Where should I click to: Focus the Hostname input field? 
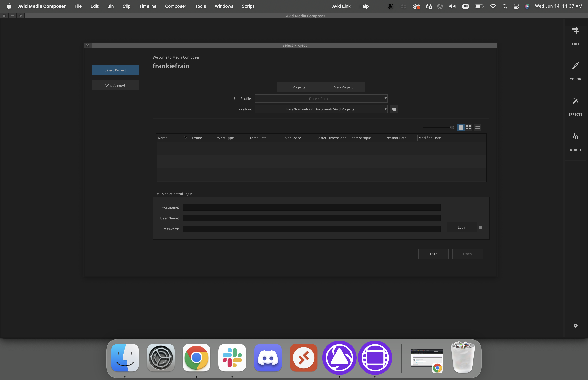(x=312, y=207)
